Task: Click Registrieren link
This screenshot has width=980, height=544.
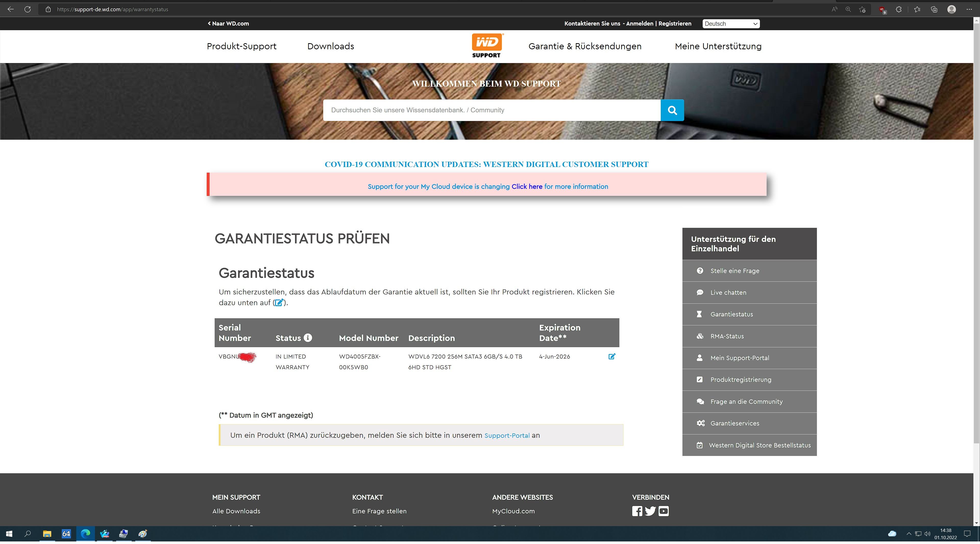Action: [675, 23]
